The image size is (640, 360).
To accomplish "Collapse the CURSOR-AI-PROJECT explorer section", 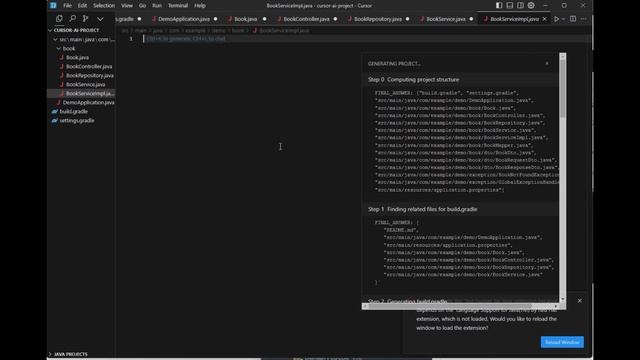I will coord(76,30).
